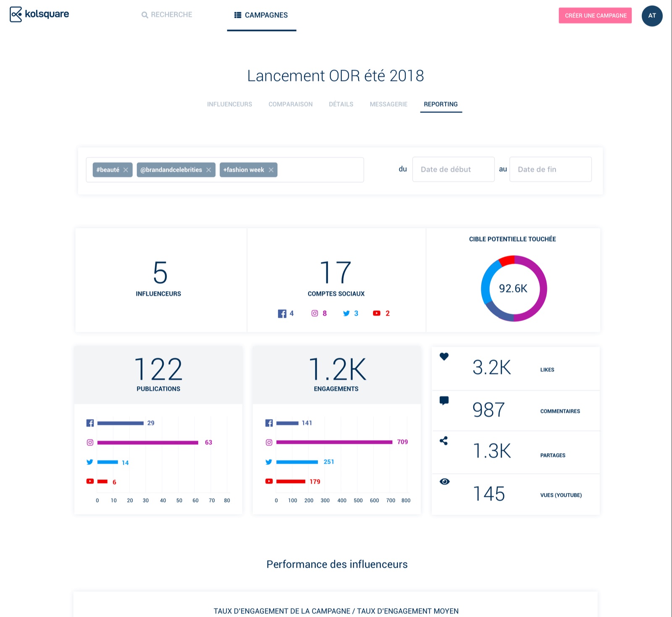Click the 17 Comptes Sociaux figure
This screenshot has width=672, height=617.
tap(335, 272)
